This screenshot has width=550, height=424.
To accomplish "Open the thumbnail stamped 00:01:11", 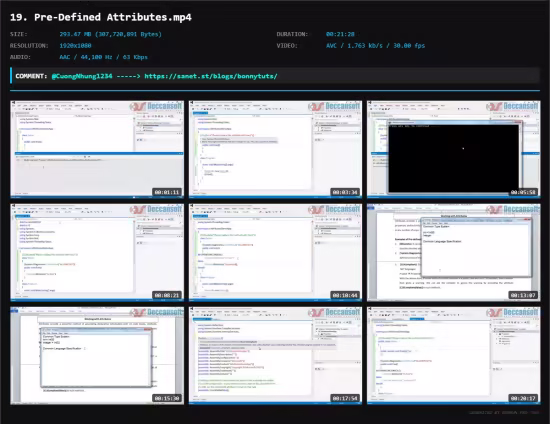I will 97,149.
